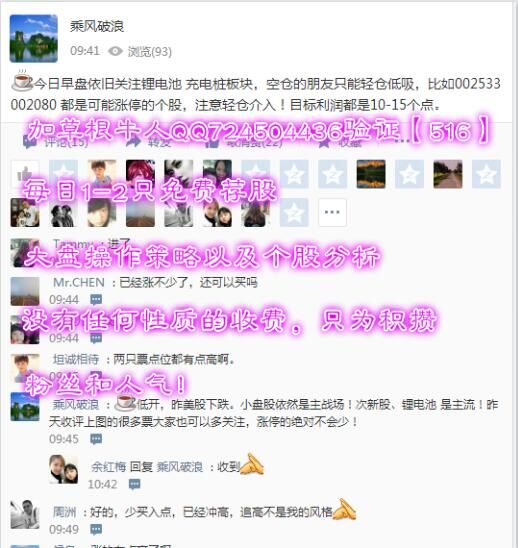
Task: Click 坦诚相待 commenter name
Action: (x=76, y=359)
